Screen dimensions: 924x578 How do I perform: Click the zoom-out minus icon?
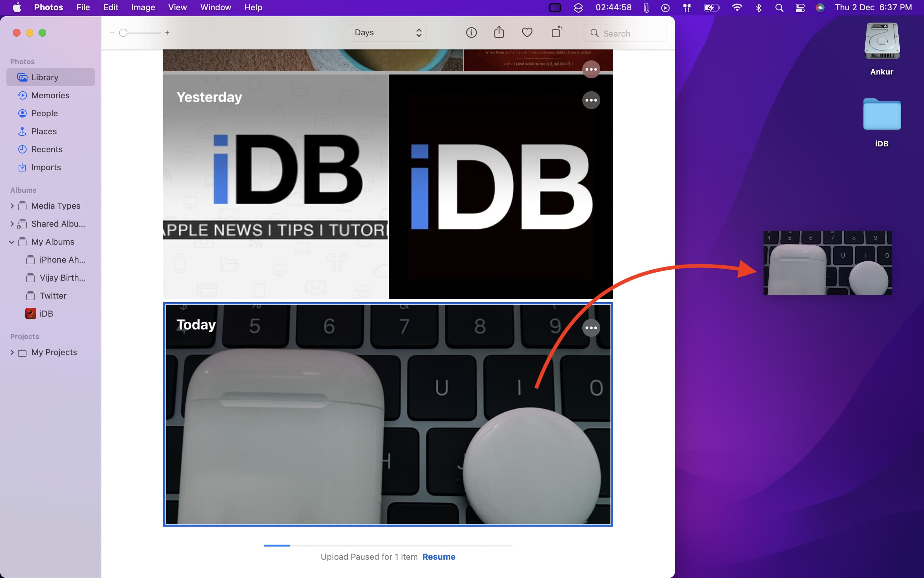[x=112, y=33]
